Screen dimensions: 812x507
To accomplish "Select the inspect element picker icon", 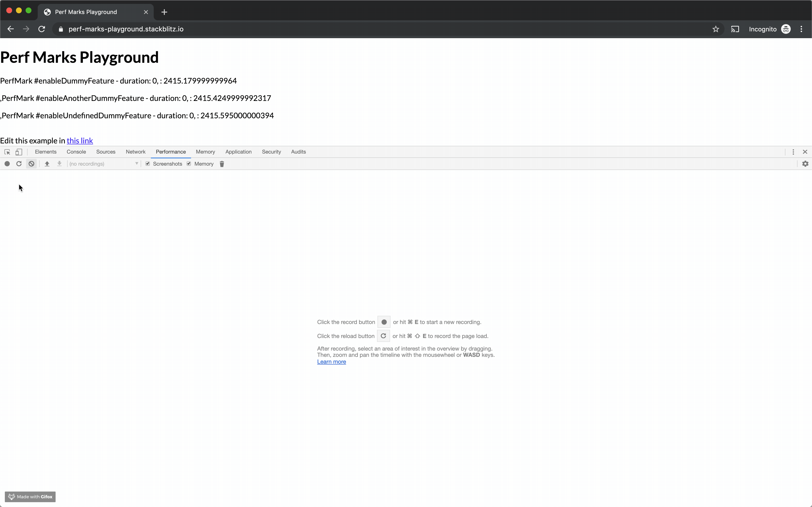I will click(x=7, y=152).
